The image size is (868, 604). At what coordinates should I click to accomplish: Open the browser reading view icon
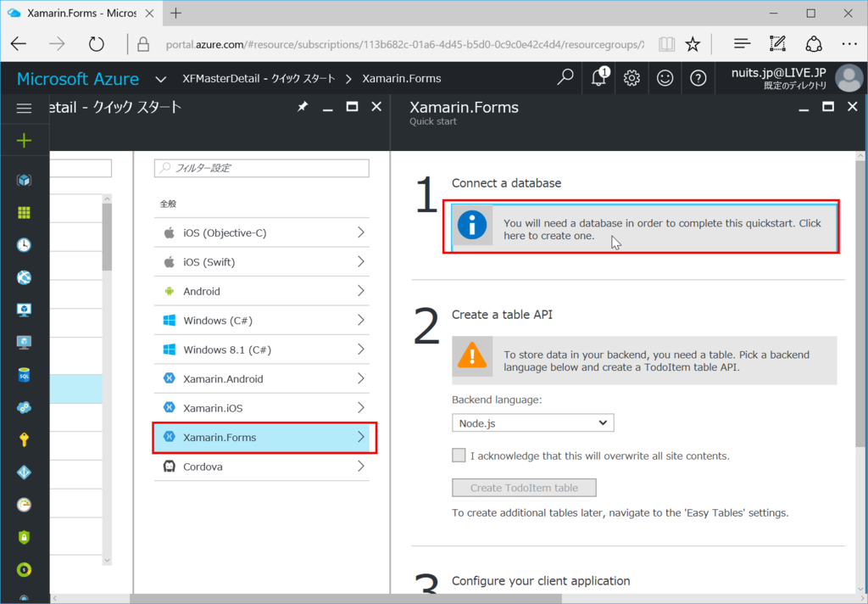click(x=666, y=44)
